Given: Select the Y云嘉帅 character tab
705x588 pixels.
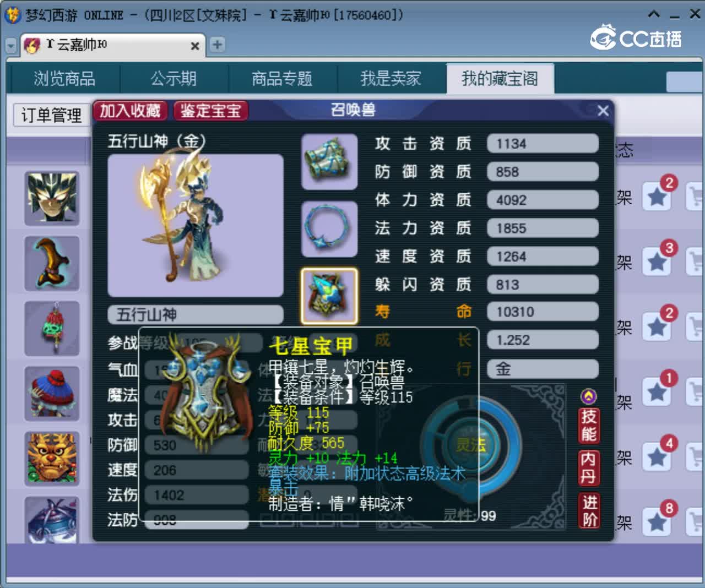Looking at the screenshot, I should coord(113,45).
